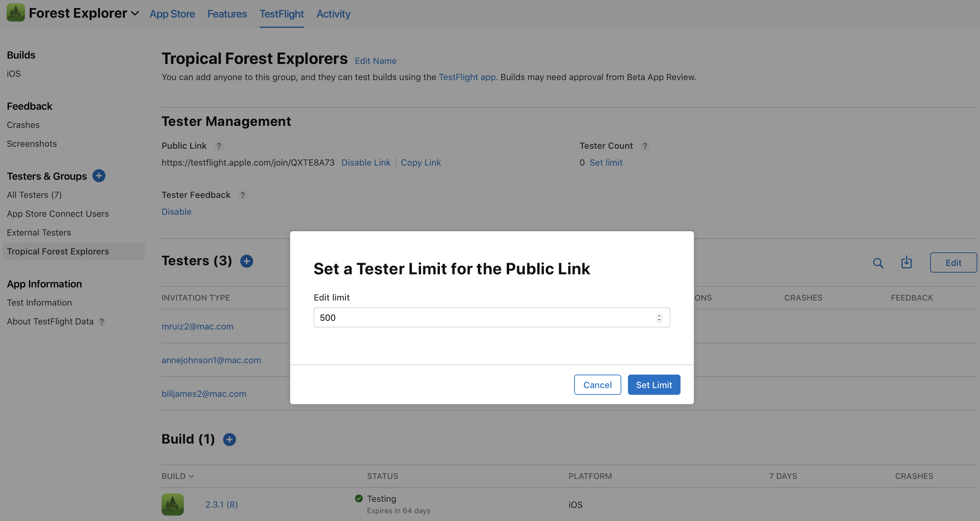Click the Tester Feedback help question mark
The image size is (980, 521).
[242, 195]
